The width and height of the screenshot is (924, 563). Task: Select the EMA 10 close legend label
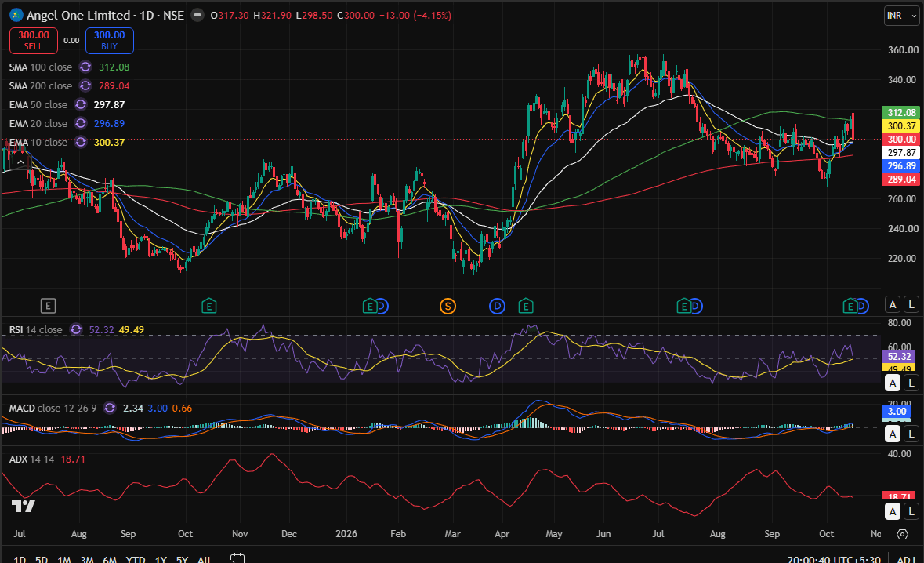click(38, 143)
